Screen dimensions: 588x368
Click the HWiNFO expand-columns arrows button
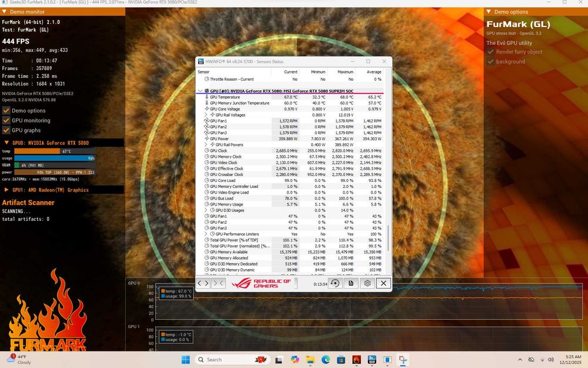click(203, 283)
